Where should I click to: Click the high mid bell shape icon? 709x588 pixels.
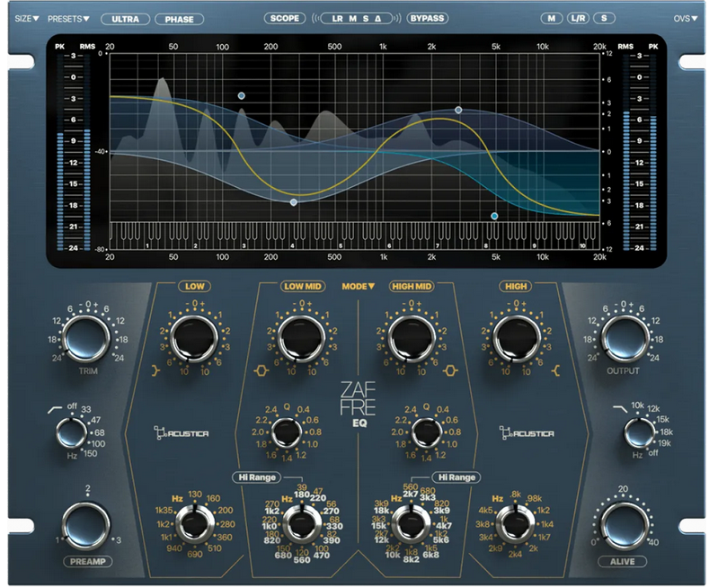[x=450, y=371]
